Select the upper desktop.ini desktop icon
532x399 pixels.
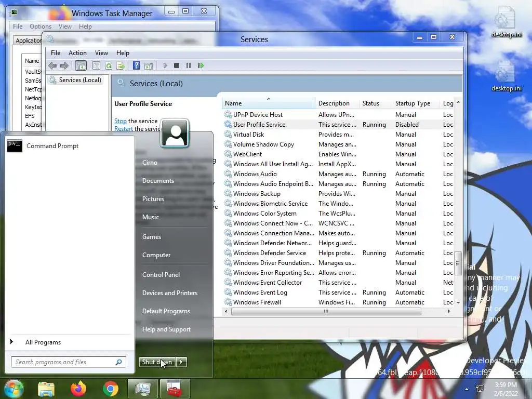pyautogui.click(x=506, y=22)
